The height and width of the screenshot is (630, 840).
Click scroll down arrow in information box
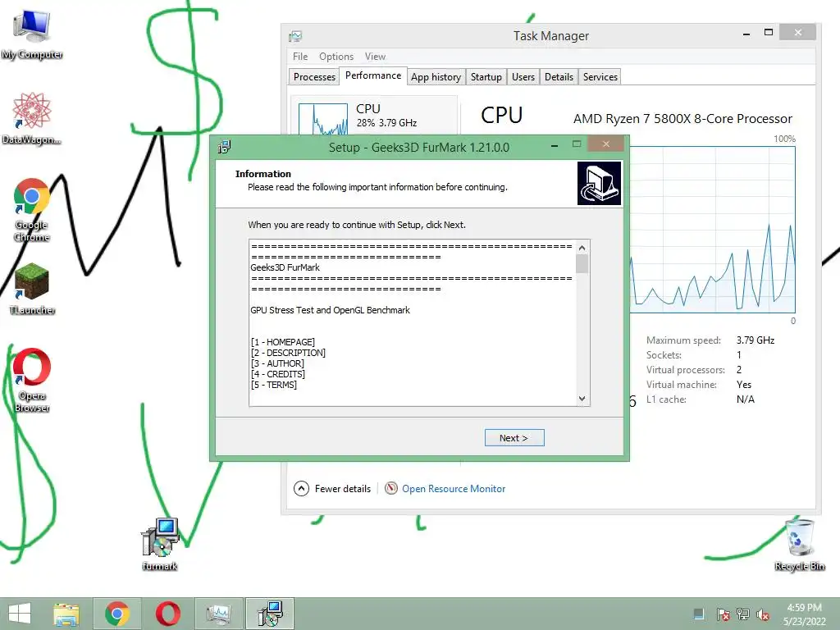point(582,399)
